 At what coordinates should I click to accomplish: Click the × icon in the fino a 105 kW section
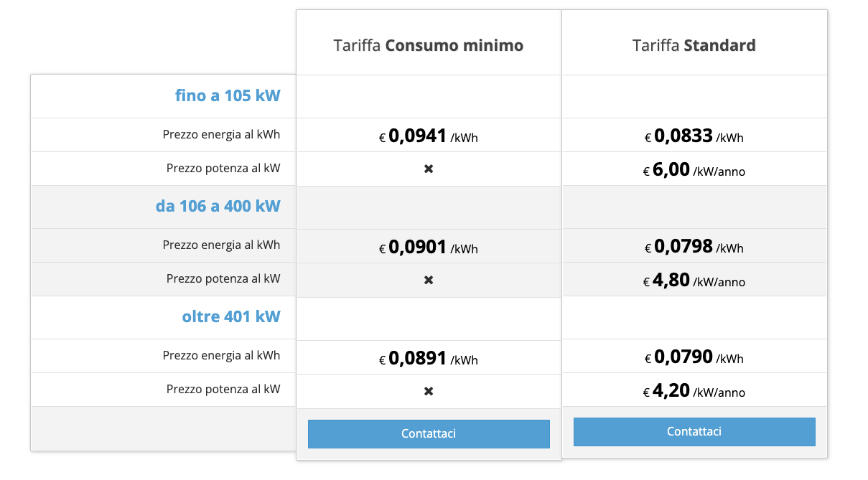coord(429,169)
